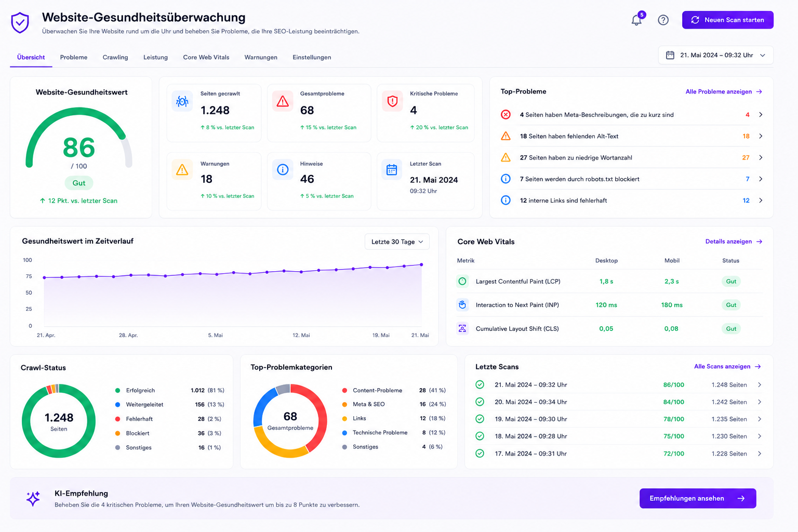
Task: Click the 21. Mai data point on the chart
Action: click(421, 264)
